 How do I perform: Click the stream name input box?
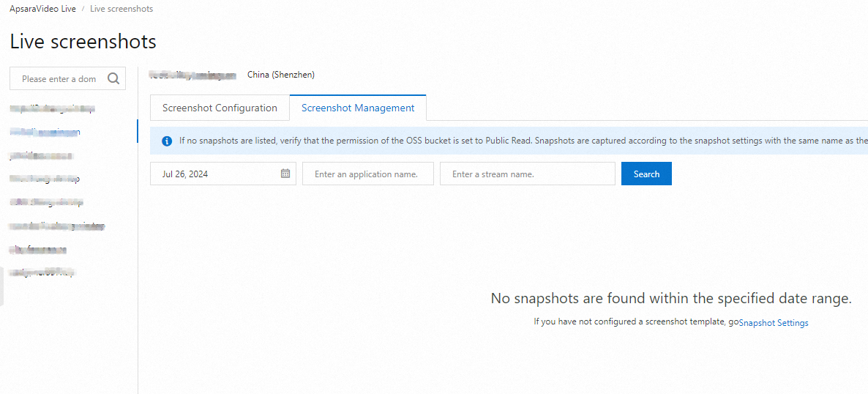click(x=527, y=174)
